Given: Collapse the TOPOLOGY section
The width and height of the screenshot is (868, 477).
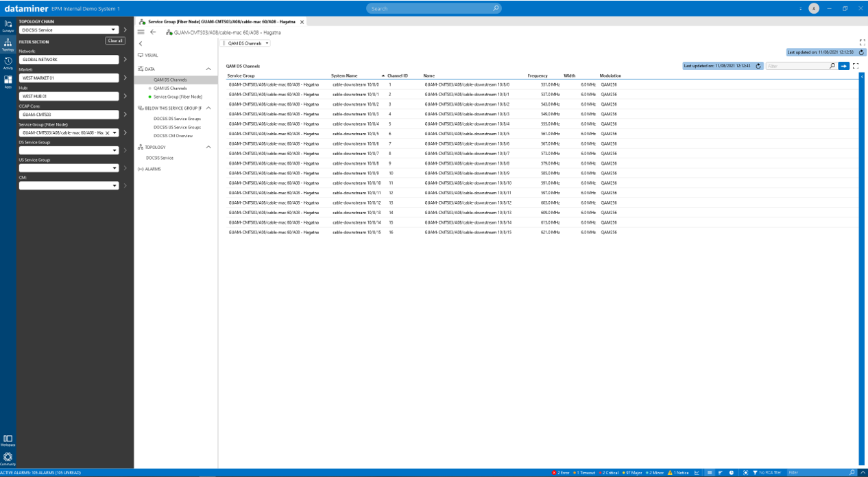Looking at the screenshot, I should tap(208, 147).
